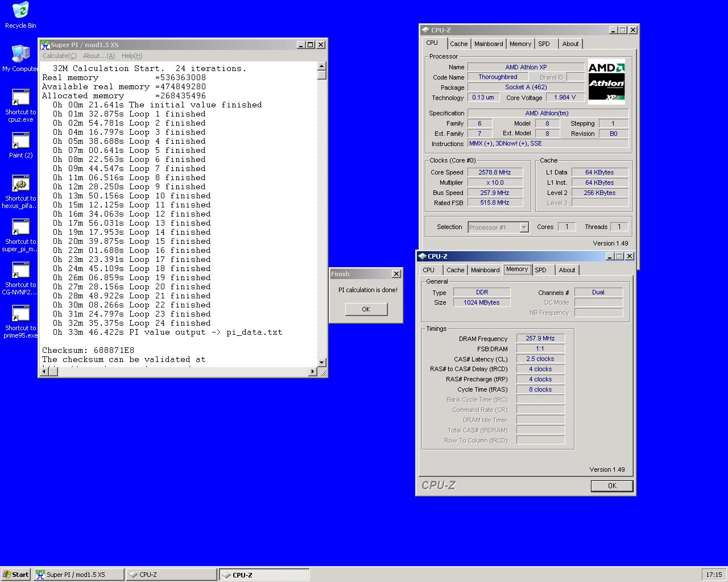Click the Cycle Time 8 clocks field
The image size is (728, 582).
(540, 389)
